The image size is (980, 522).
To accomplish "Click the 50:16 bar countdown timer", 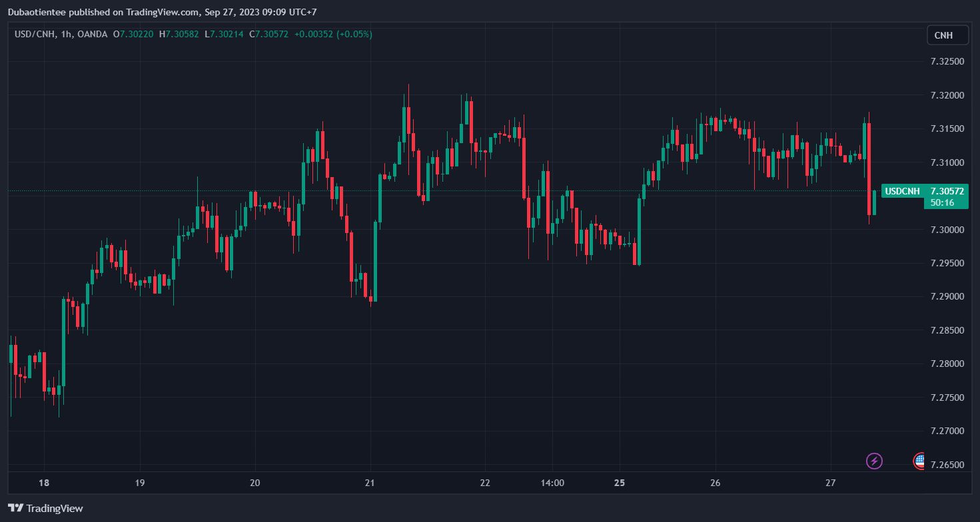I will tap(942, 202).
